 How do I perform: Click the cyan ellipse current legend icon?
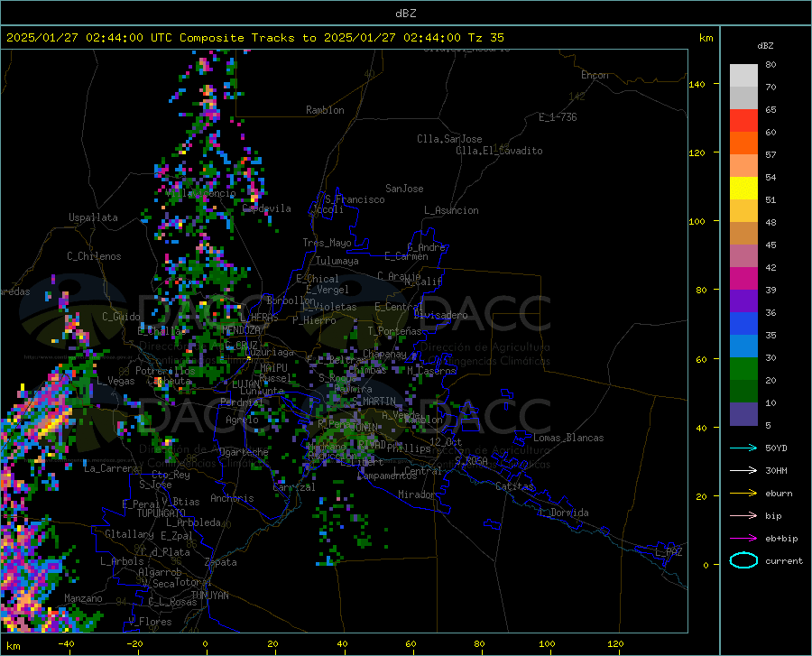743,560
